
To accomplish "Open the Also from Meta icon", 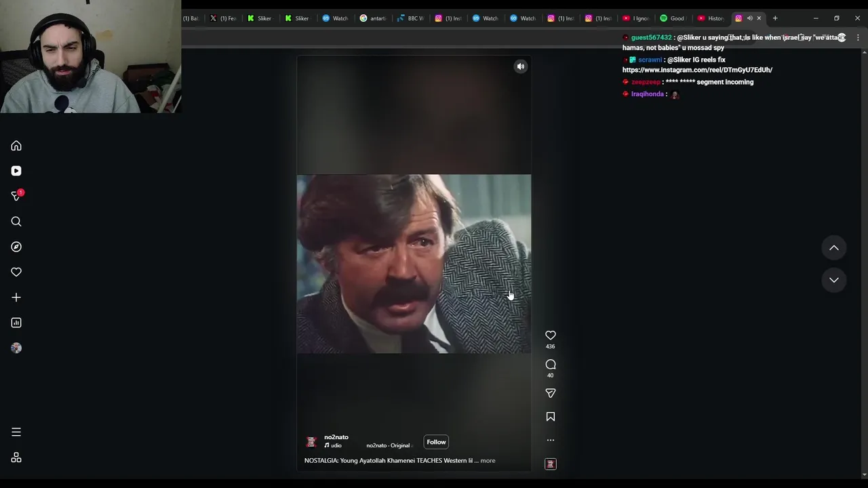I will click(x=16, y=457).
